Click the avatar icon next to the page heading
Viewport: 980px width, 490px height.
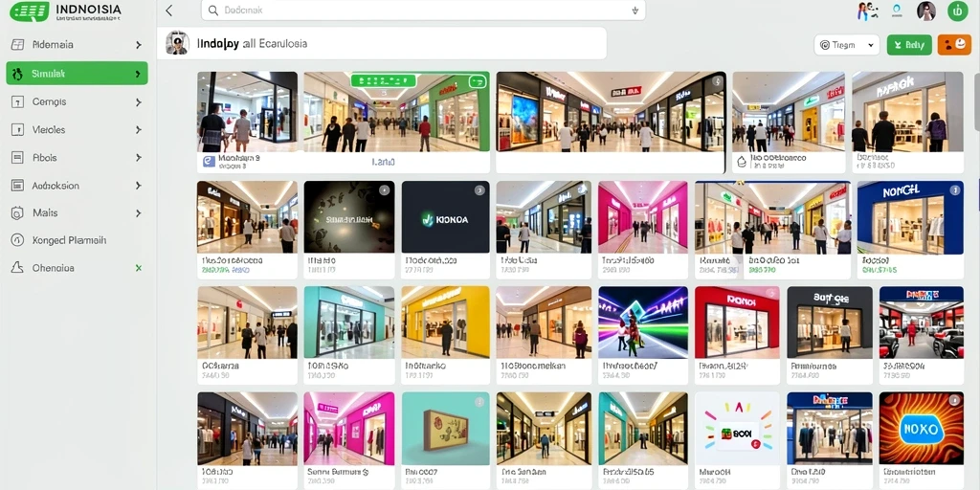(x=177, y=43)
